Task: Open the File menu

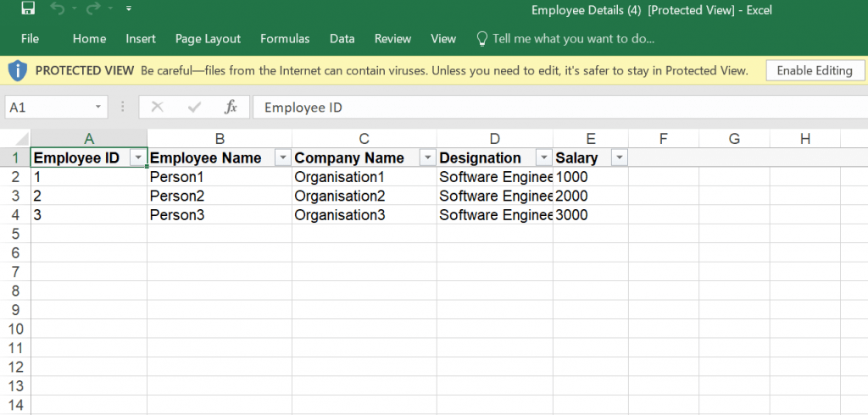Action: click(x=30, y=39)
